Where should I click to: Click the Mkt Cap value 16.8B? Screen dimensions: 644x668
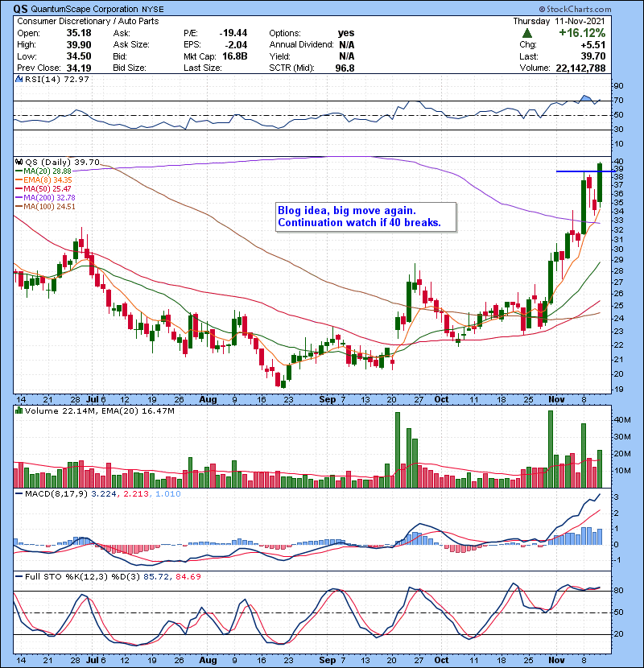[235, 56]
